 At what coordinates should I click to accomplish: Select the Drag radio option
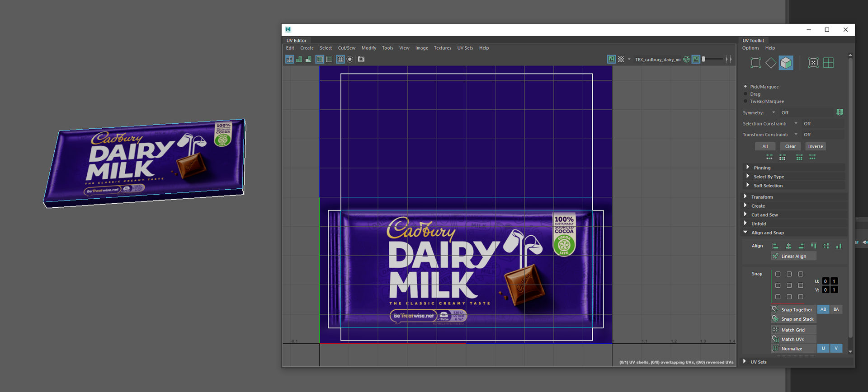(x=745, y=94)
